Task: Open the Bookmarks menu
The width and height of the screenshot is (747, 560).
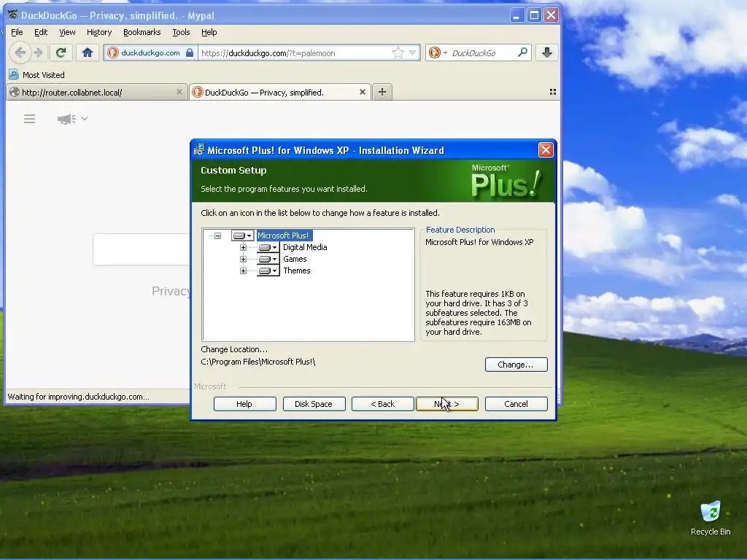Action: (142, 32)
